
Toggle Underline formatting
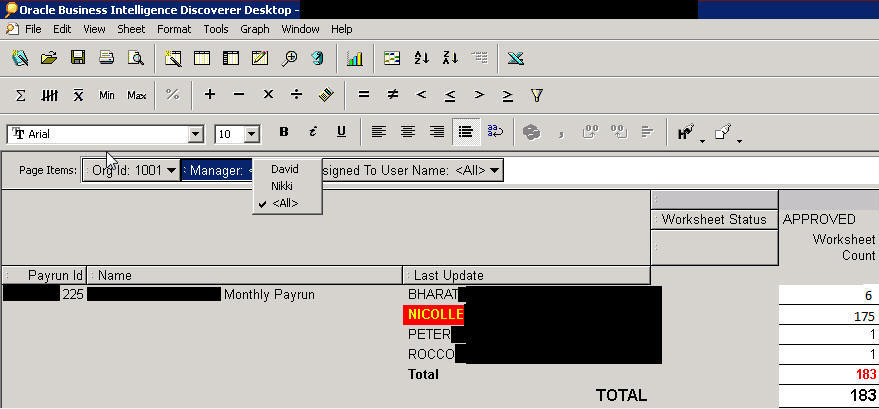pyautogui.click(x=341, y=132)
